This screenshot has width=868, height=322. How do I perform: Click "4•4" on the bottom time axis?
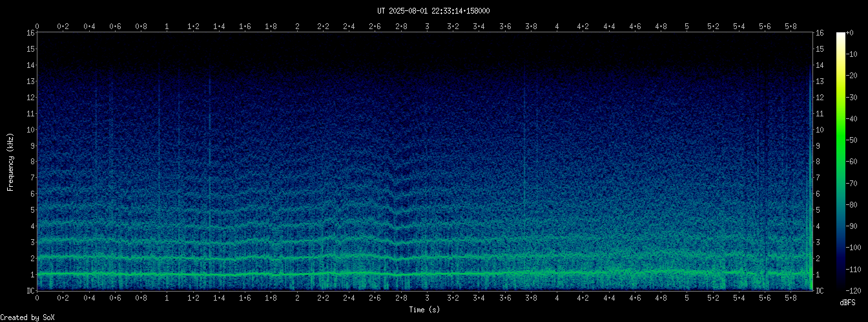tap(609, 298)
